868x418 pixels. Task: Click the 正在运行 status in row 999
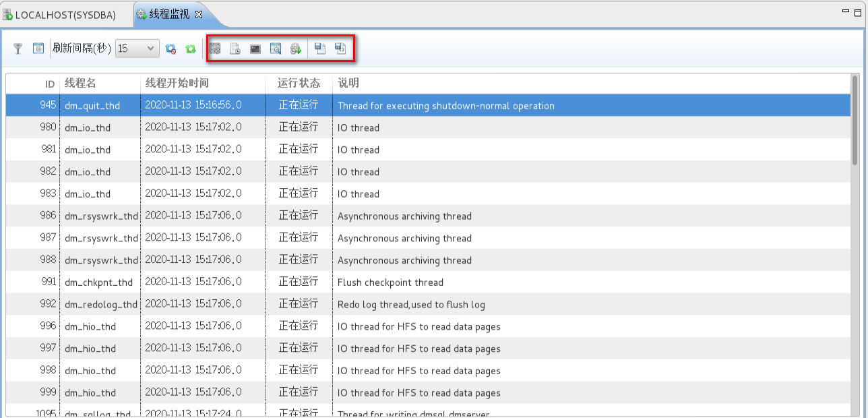(x=299, y=393)
